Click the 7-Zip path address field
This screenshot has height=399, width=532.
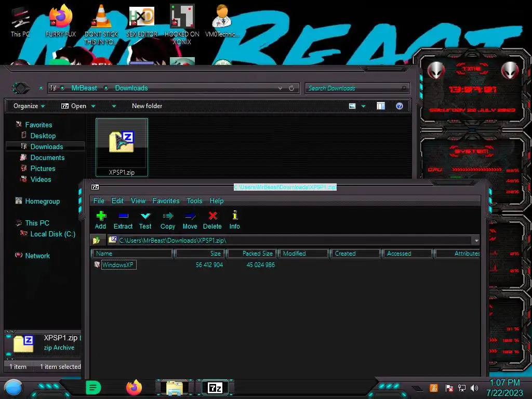pos(290,241)
